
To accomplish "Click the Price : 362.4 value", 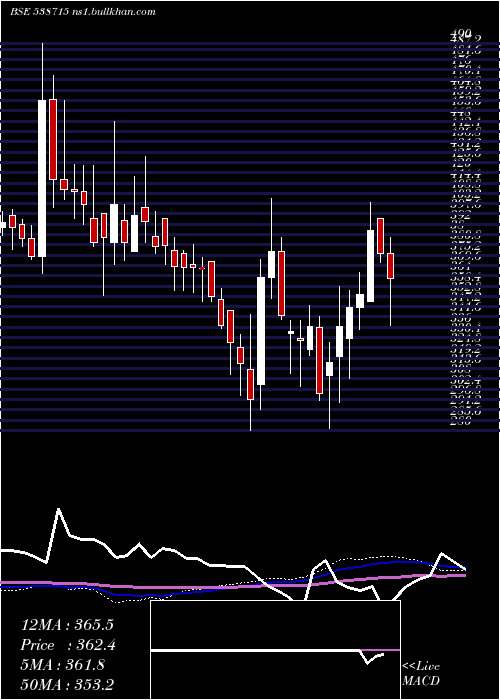I will tap(67, 645).
